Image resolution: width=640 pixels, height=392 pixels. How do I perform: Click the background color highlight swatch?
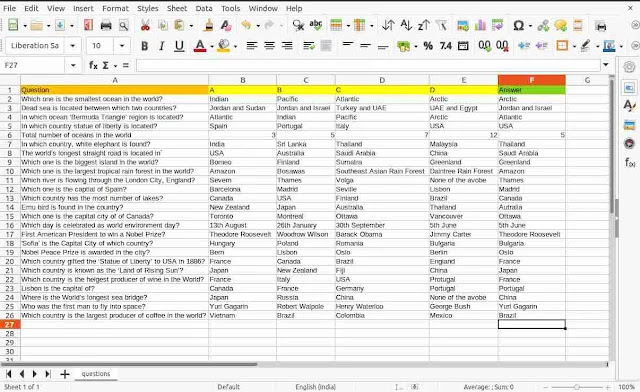point(223,46)
